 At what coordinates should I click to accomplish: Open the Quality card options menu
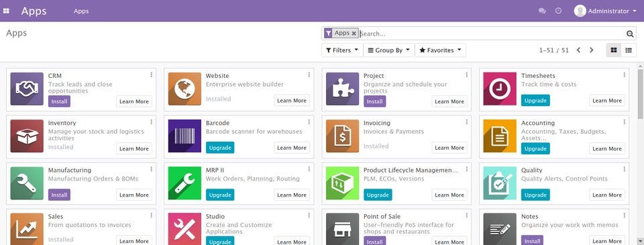coord(625,169)
